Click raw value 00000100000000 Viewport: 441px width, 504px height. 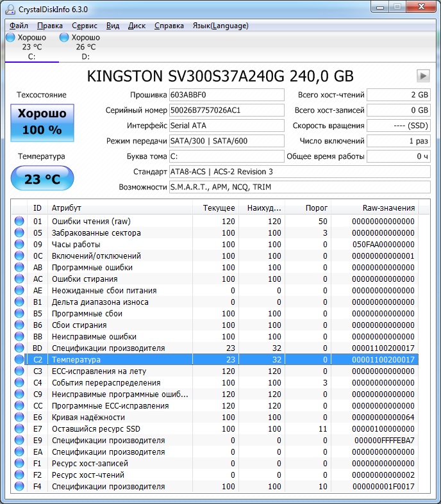383,429
